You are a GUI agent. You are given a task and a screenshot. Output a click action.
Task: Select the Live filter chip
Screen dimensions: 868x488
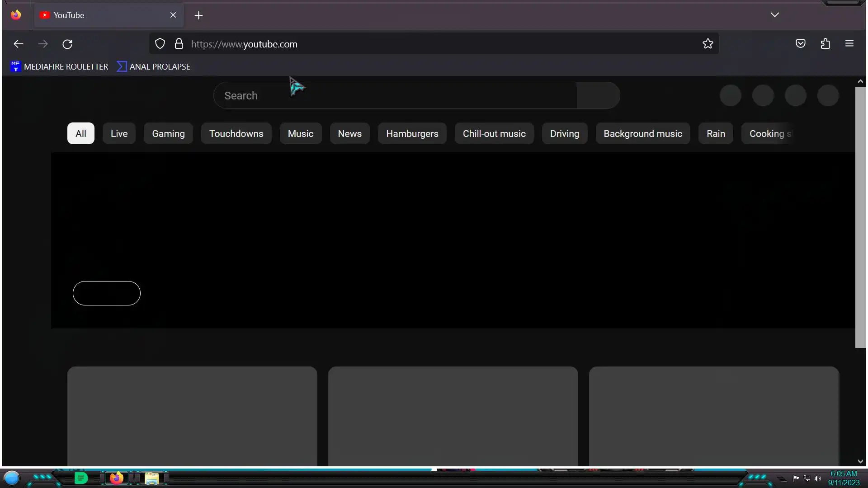click(119, 134)
